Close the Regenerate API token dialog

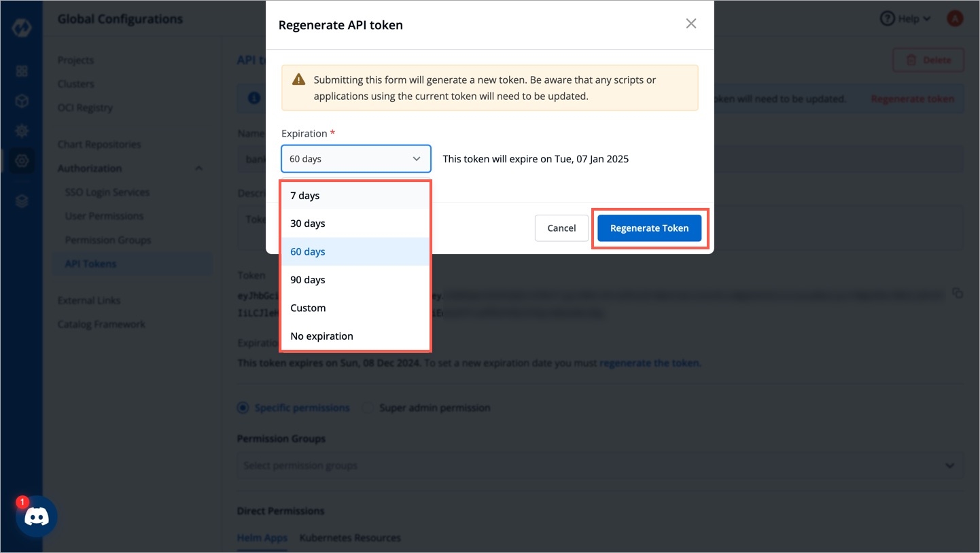[x=691, y=24]
